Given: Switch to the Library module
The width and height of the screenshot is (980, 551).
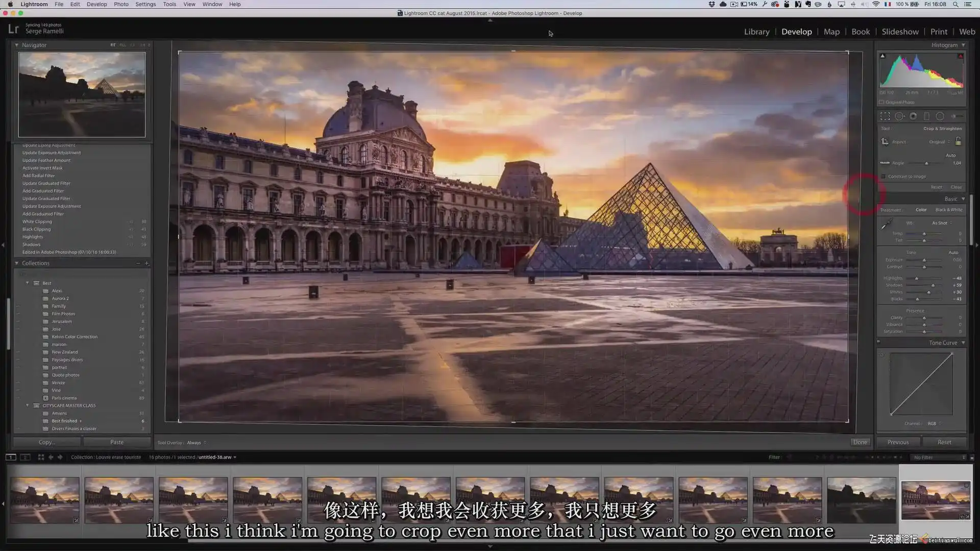Looking at the screenshot, I should pos(756,32).
